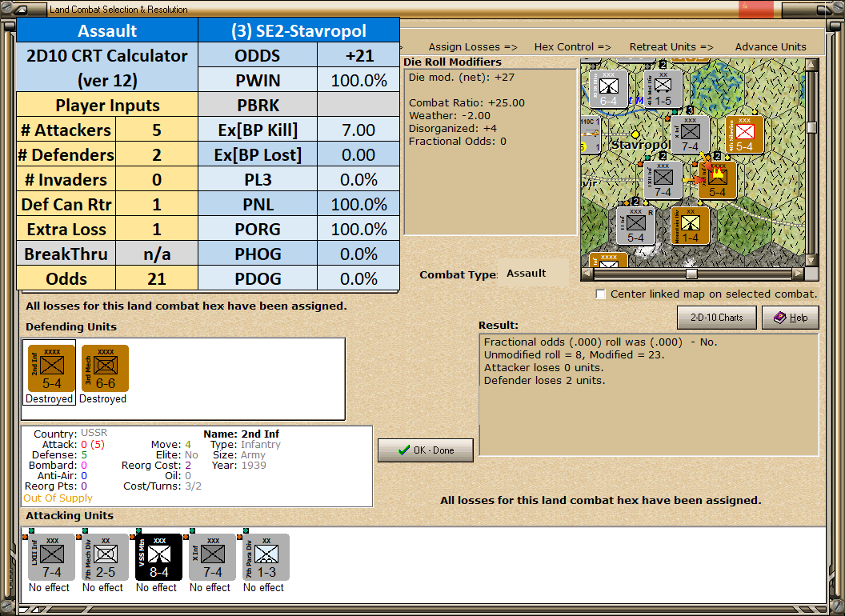This screenshot has width=845, height=616.
Task: Click the Ex[BP Kill] value 7.00
Action: [358, 130]
